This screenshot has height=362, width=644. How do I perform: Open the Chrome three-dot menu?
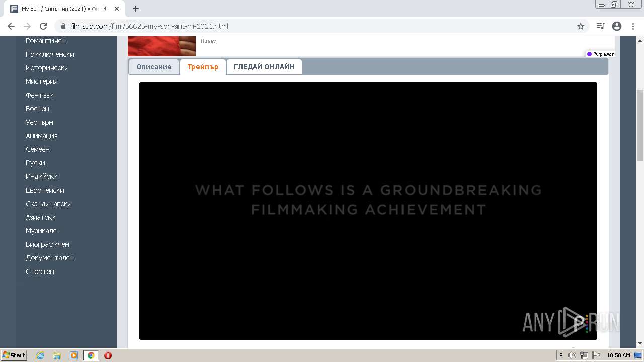click(633, 26)
